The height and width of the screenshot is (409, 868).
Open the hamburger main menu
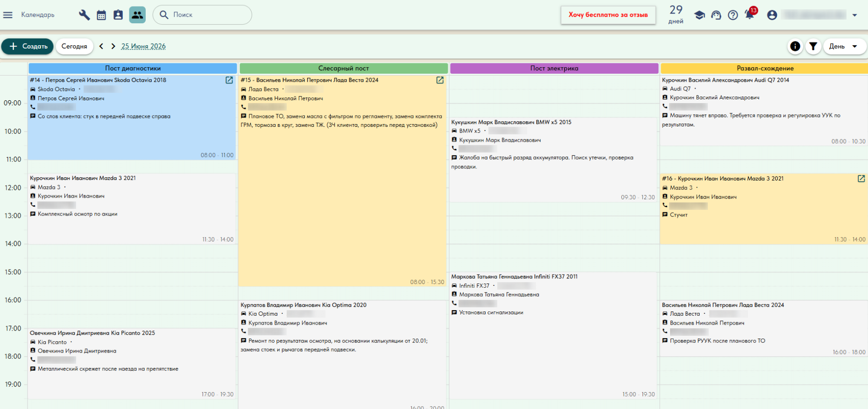[7, 15]
